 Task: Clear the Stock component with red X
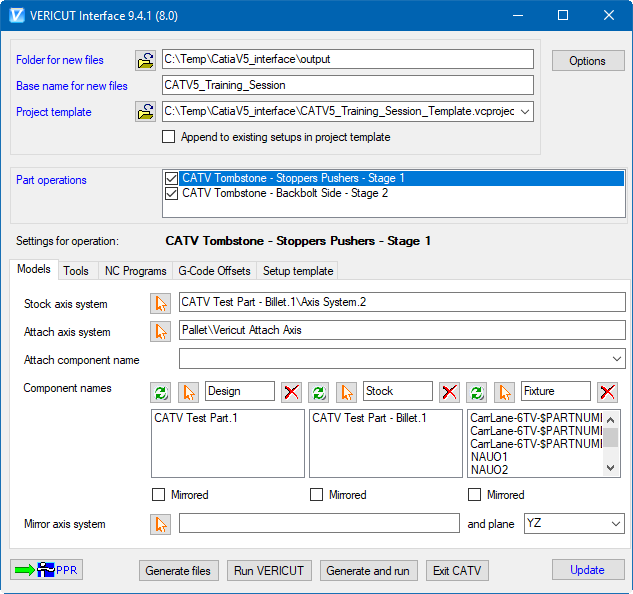449,392
